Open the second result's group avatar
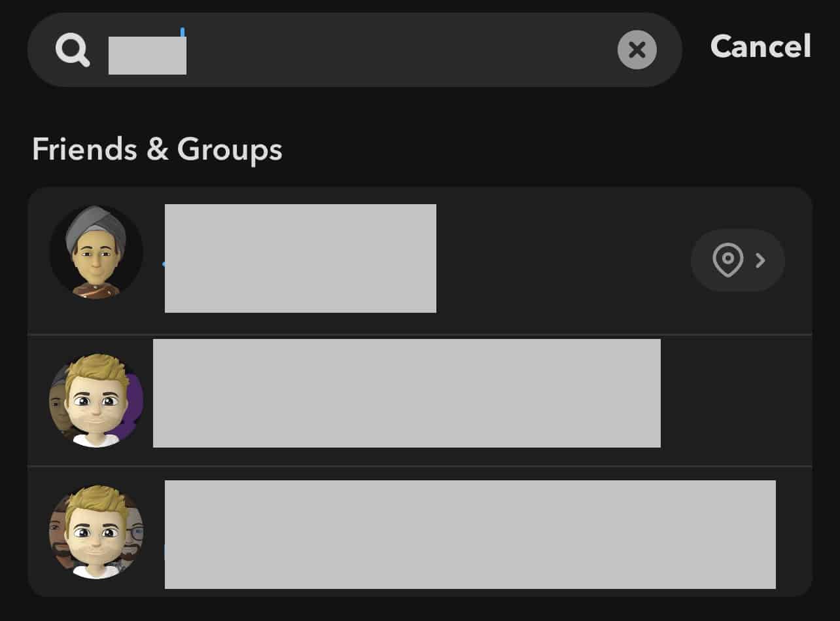840x621 pixels. [x=96, y=400]
